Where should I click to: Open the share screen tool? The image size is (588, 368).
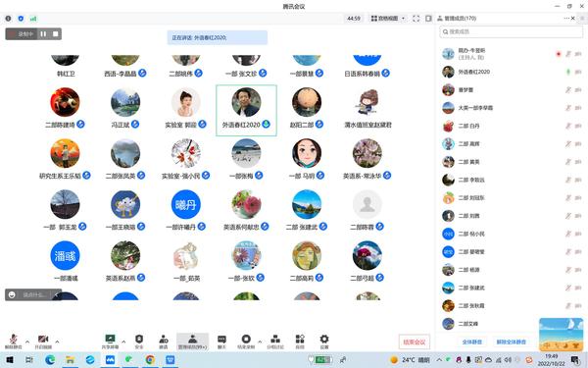(x=110, y=342)
